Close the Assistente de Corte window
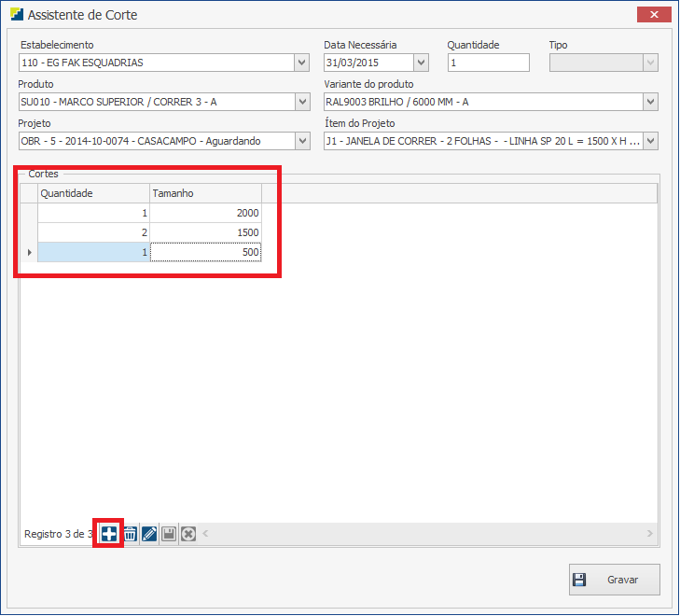This screenshot has width=680, height=616. pos(654,15)
